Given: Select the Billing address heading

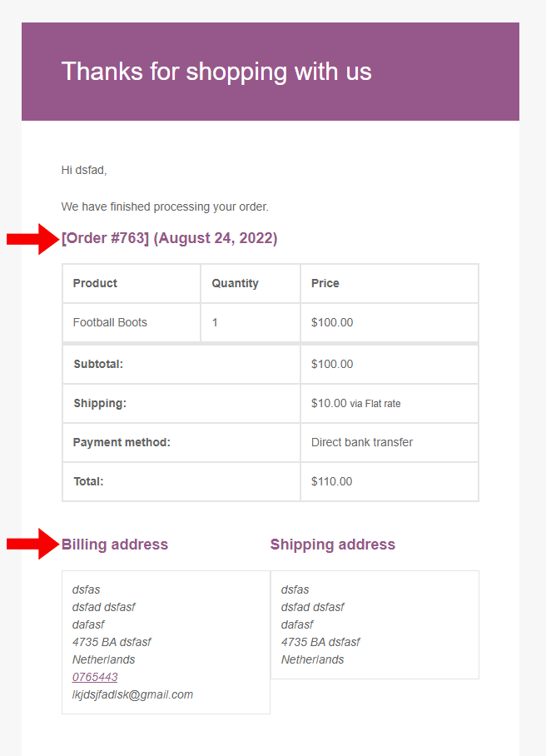Looking at the screenshot, I should pos(115,545).
